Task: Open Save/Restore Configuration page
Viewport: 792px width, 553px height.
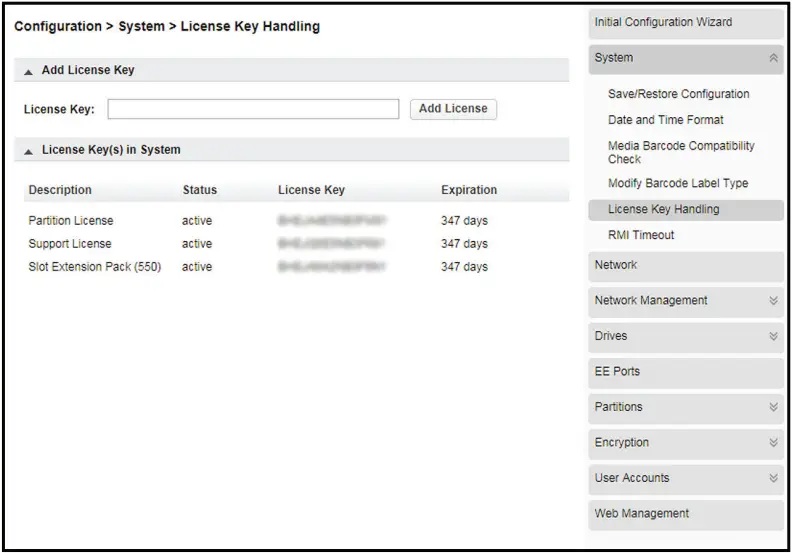Action: [x=678, y=94]
